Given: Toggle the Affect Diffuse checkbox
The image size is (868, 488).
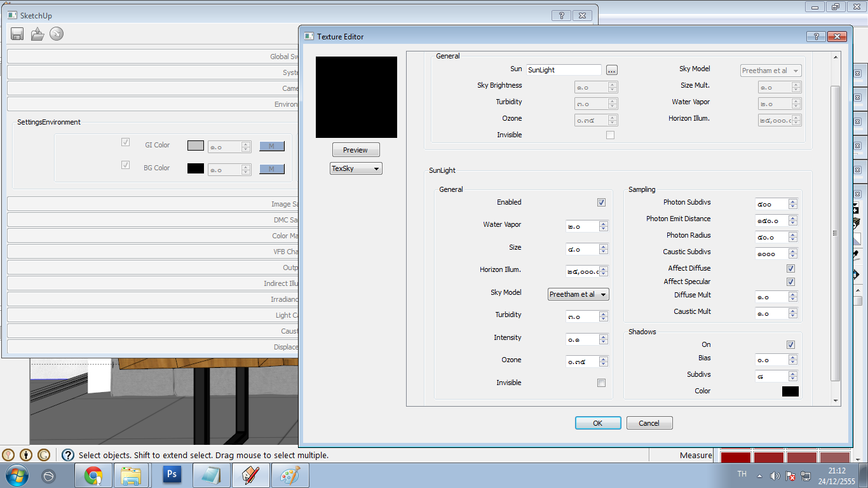Looking at the screenshot, I should [x=790, y=269].
